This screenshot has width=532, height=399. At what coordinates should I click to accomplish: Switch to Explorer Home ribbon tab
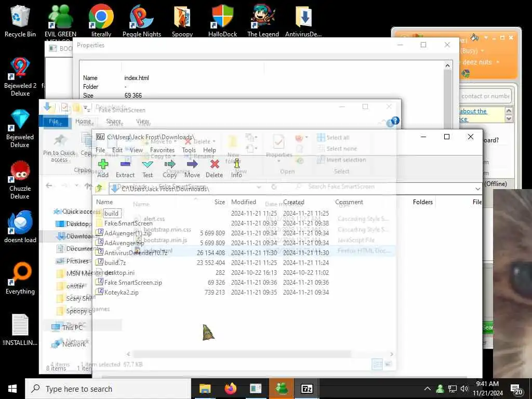point(83,121)
